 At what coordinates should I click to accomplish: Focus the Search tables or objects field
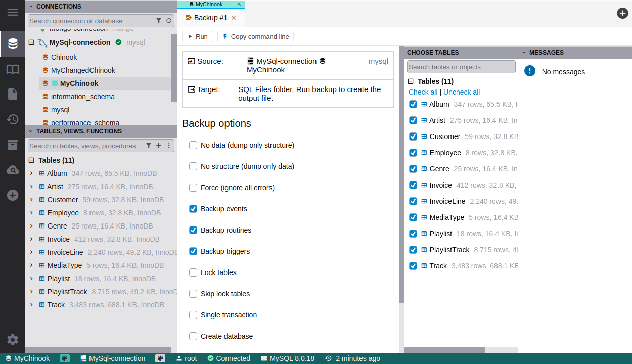click(461, 67)
